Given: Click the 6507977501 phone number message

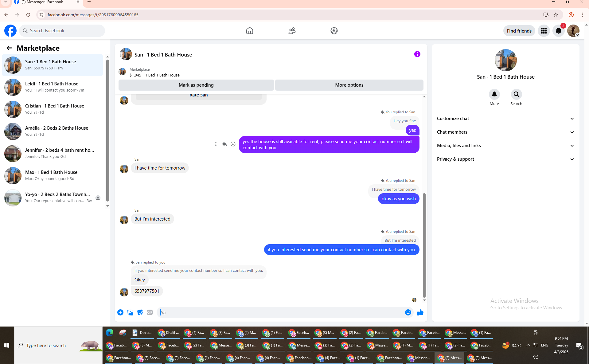Looking at the screenshot, I should (147, 291).
